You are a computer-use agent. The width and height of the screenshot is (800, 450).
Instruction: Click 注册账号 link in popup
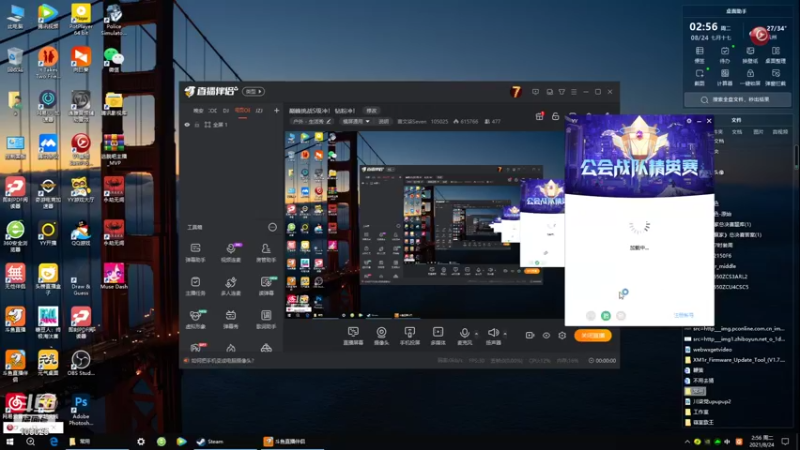[x=684, y=315]
